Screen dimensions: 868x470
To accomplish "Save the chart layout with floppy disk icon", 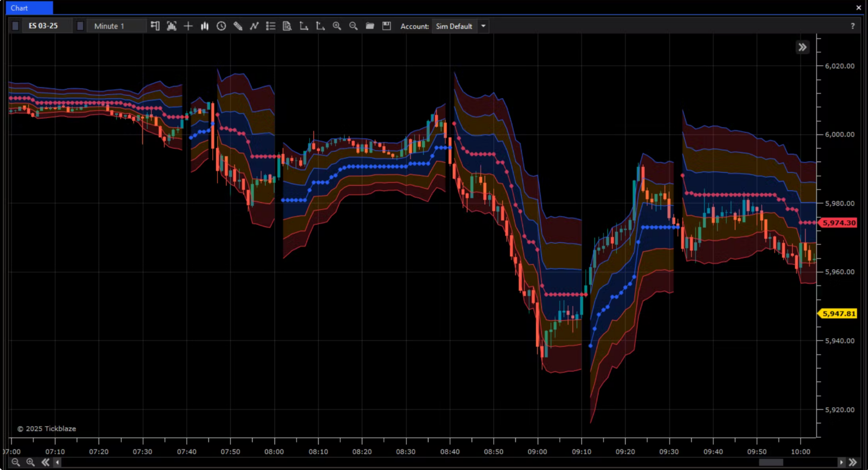I will pos(386,26).
